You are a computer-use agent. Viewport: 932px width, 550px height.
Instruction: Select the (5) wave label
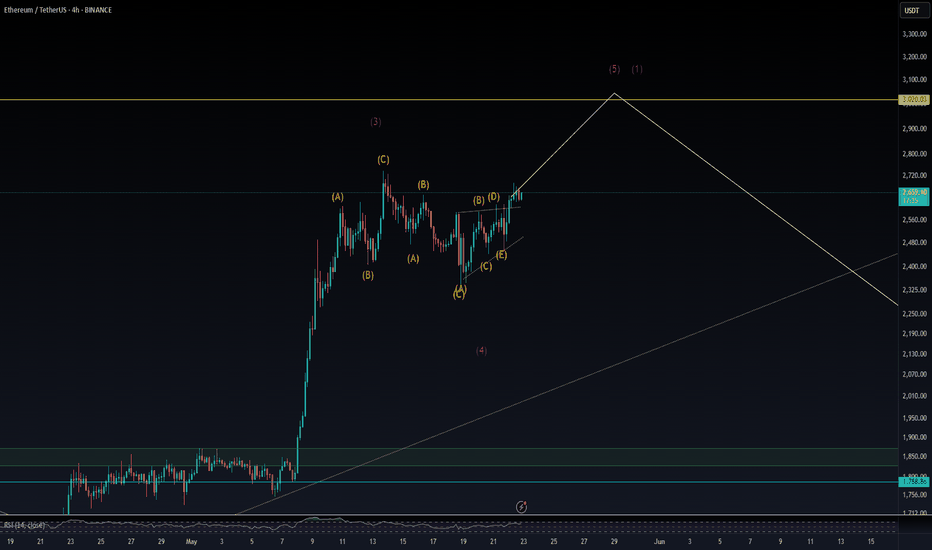click(615, 69)
